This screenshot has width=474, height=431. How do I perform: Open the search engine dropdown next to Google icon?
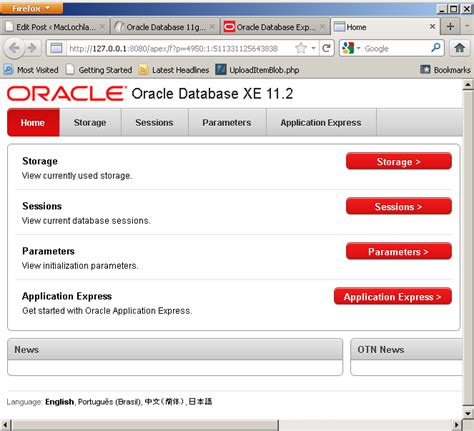pyautogui.click(x=359, y=48)
